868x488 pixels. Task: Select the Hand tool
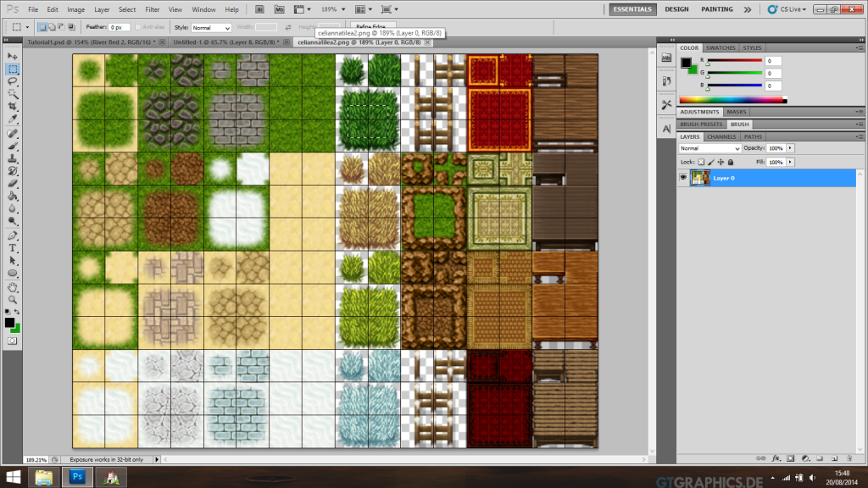[x=12, y=287]
